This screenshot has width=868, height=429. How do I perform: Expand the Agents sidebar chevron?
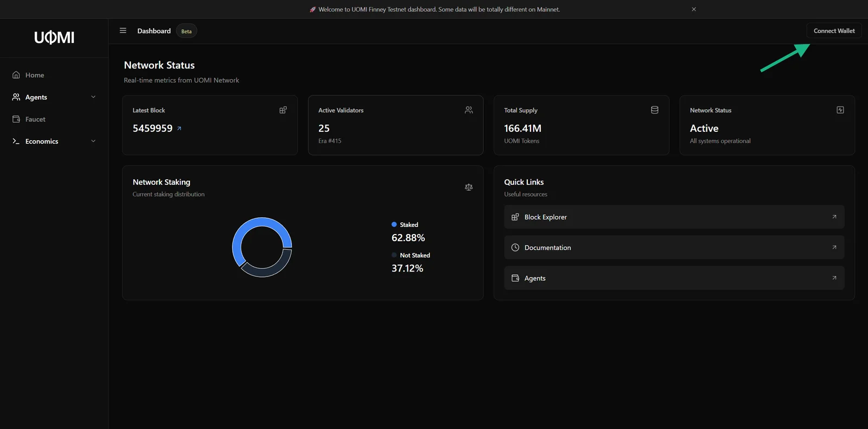pyautogui.click(x=93, y=97)
